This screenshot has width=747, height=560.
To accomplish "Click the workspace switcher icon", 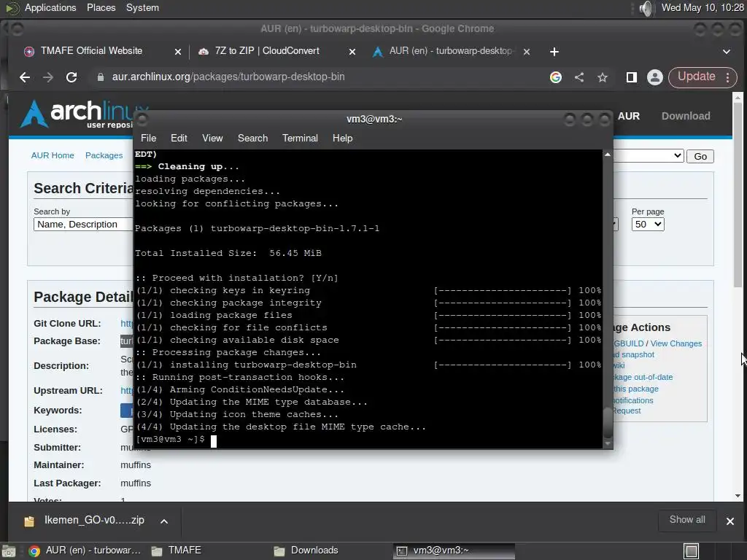I will point(691,551).
